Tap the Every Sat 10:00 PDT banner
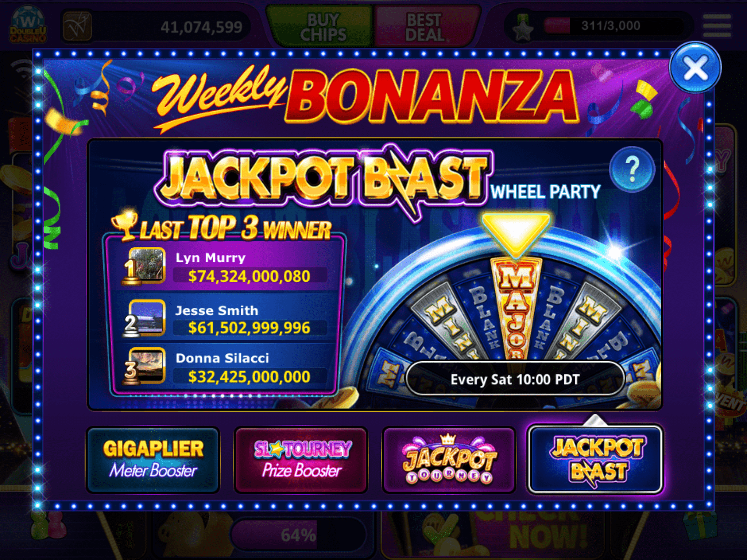747x560 pixels. [515, 379]
